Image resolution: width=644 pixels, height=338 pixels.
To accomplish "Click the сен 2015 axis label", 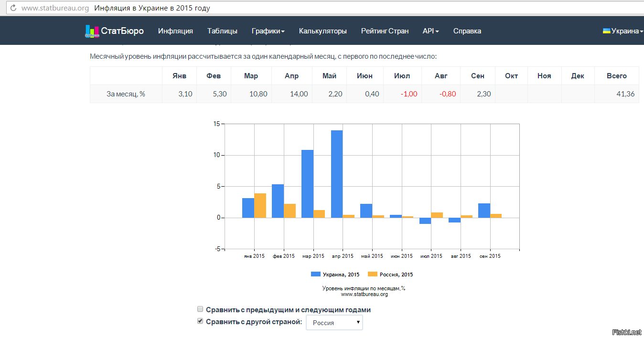I will point(490,256).
